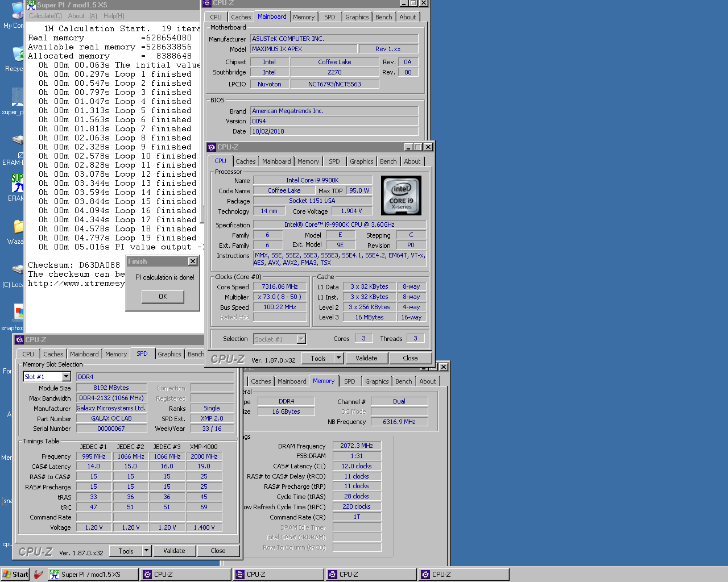Click the quick launch icon next to Start
The image size is (728, 582).
point(39,575)
